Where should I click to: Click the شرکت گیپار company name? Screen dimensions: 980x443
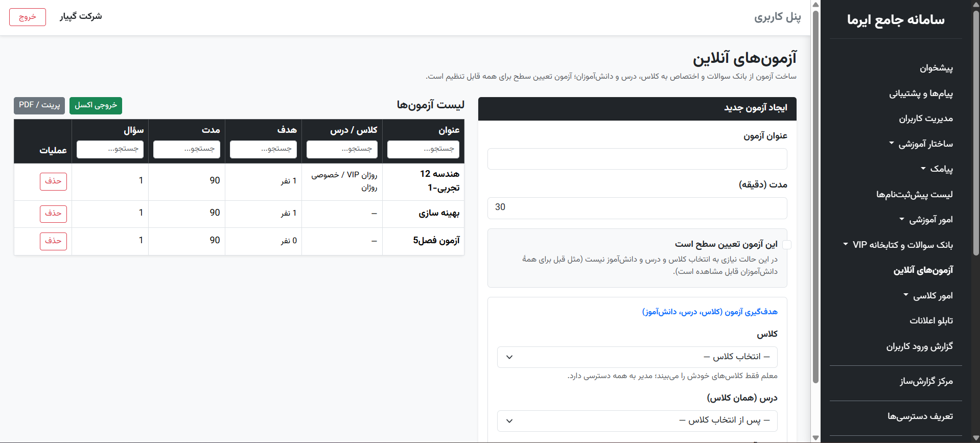click(81, 16)
